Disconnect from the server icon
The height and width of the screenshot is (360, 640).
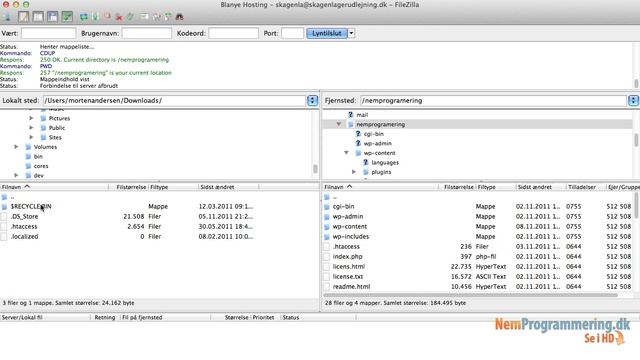(x=119, y=17)
